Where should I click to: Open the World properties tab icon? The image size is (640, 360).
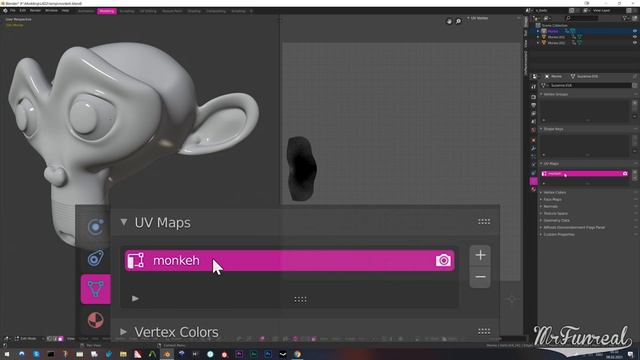[x=533, y=130]
